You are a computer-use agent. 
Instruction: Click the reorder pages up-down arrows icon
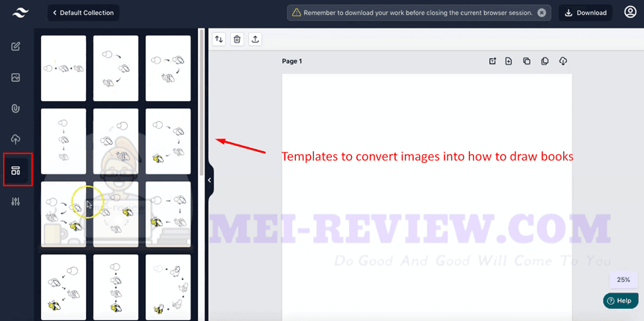(220, 40)
